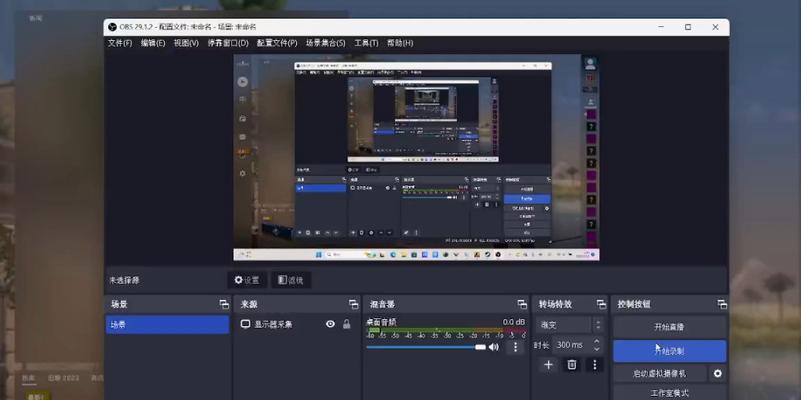This screenshot has height=400, width=801.
Task: Open the 停靠窗口(D) menu
Action: (x=228, y=43)
